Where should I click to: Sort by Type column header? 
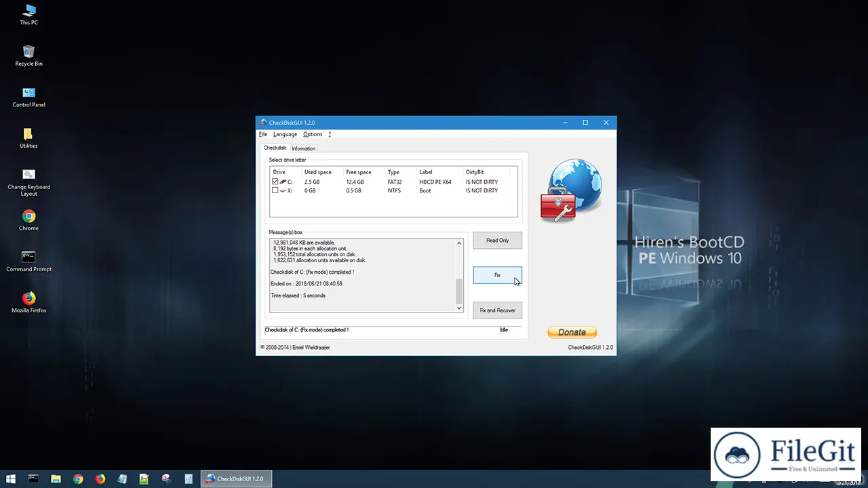coord(400,172)
